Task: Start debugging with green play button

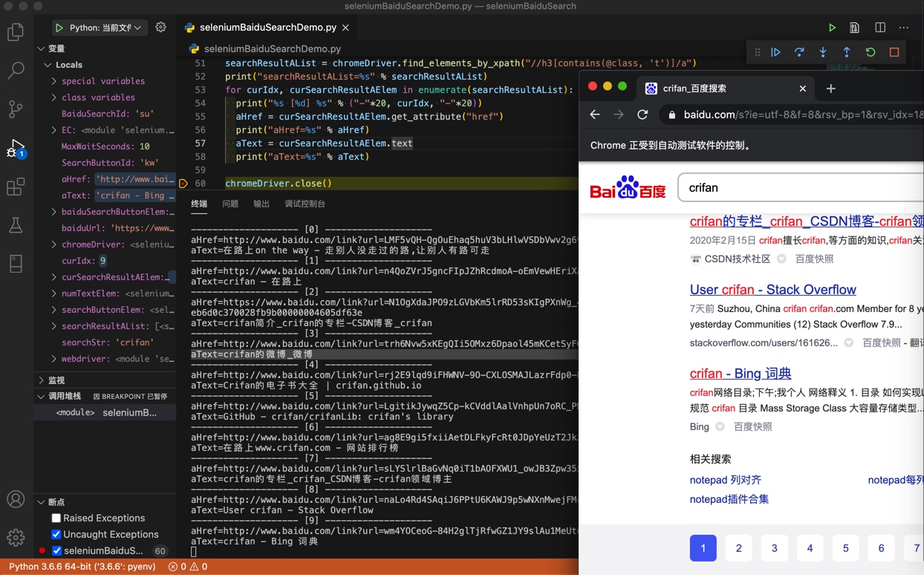Action: coord(59,27)
